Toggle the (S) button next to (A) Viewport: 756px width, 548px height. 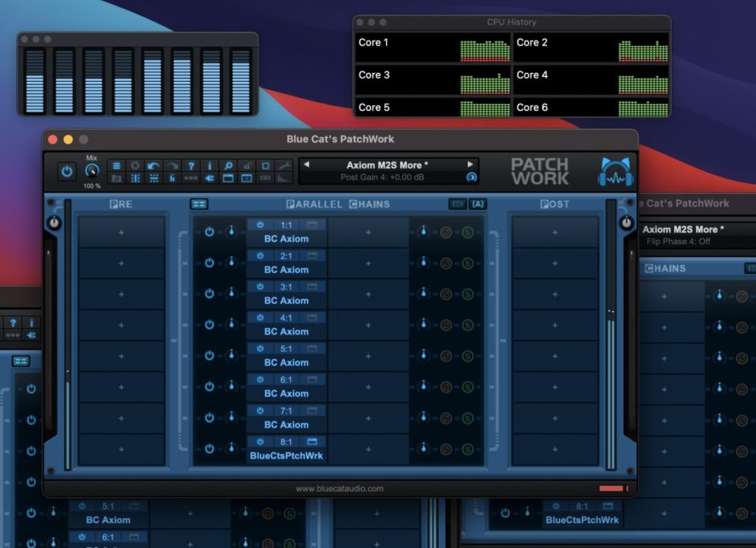pos(458,204)
